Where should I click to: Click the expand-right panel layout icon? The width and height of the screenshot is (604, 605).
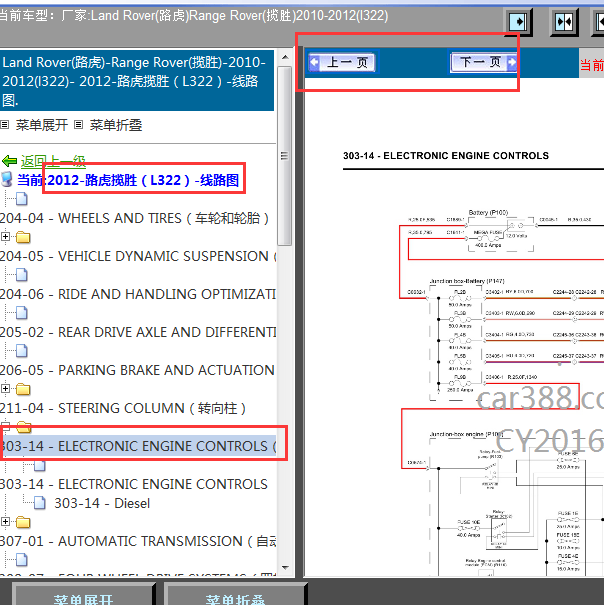519,22
